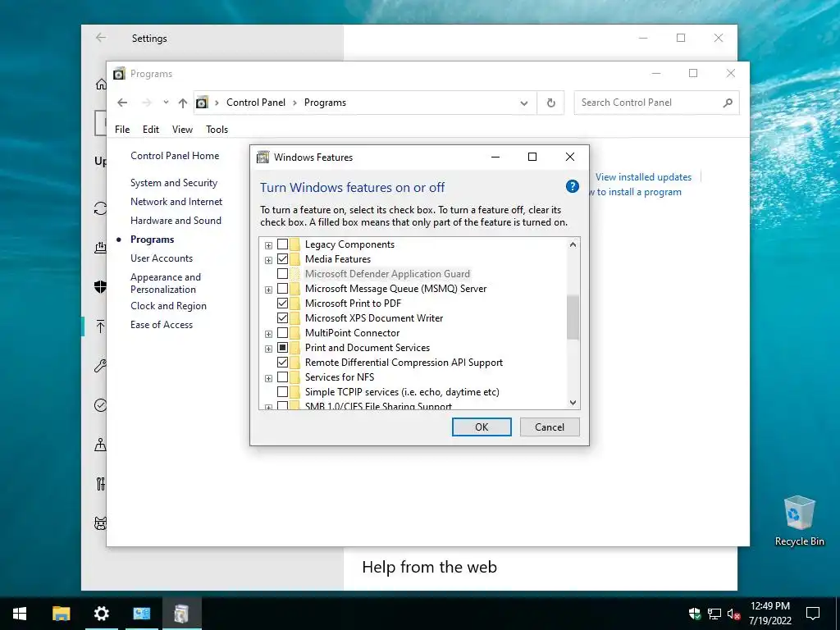Expand Print and Document Services node
Screen dimensions: 840x630
click(268, 349)
